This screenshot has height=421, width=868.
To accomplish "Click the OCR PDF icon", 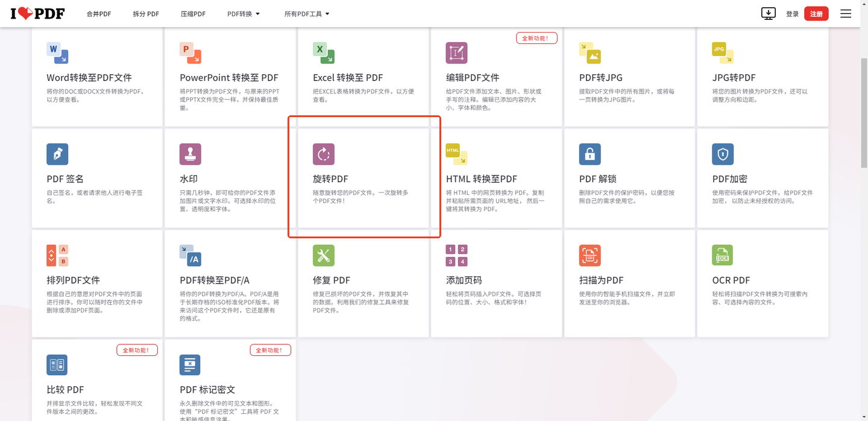I will pyautogui.click(x=723, y=256).
